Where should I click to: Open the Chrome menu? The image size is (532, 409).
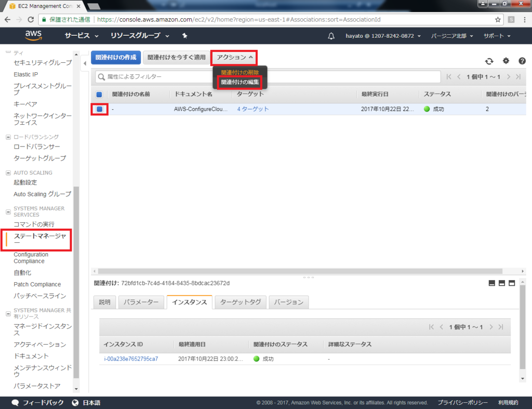pyautogui.click(x=525, y=20)
